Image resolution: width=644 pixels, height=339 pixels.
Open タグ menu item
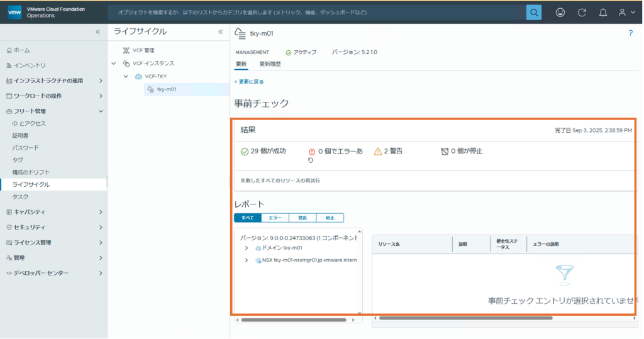[18, 160]
